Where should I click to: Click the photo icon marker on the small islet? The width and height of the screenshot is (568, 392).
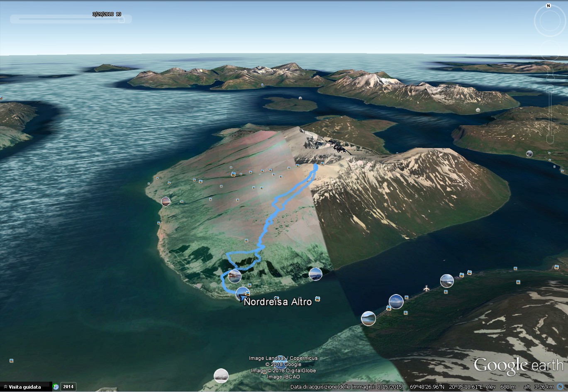point(300,99)
